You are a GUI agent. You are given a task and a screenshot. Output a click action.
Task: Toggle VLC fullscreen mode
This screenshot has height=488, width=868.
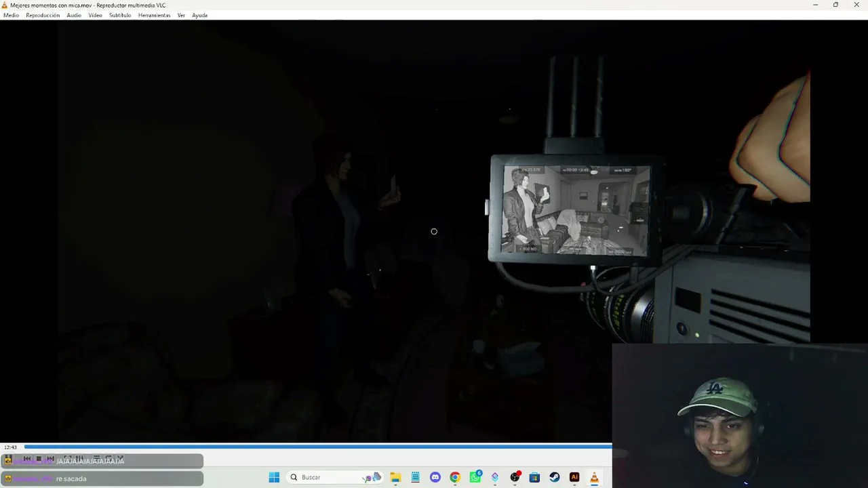coord(67,460)
